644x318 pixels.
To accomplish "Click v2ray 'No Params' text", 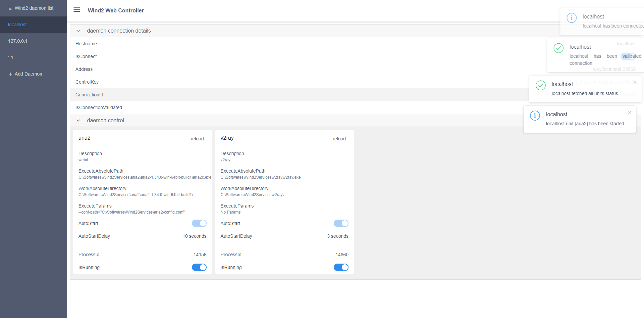I will point(230,212).
